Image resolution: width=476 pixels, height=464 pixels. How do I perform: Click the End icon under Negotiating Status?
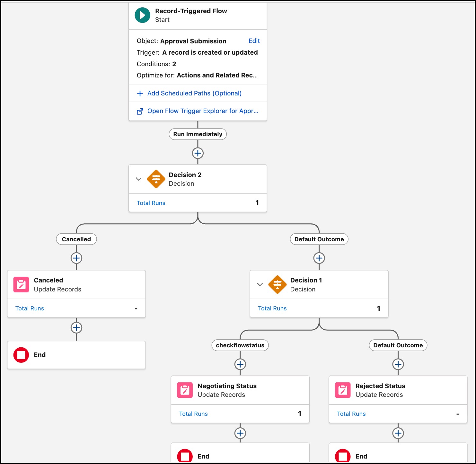pos(185,456)
